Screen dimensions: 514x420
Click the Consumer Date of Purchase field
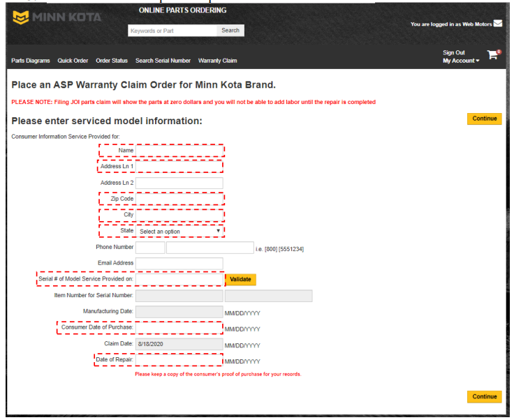coord(179,328)
